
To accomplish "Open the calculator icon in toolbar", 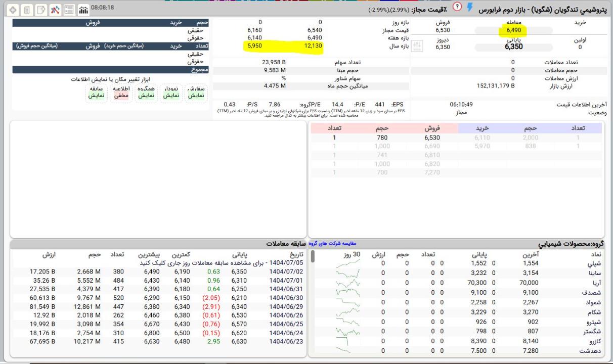I will (x=27, y=10).
